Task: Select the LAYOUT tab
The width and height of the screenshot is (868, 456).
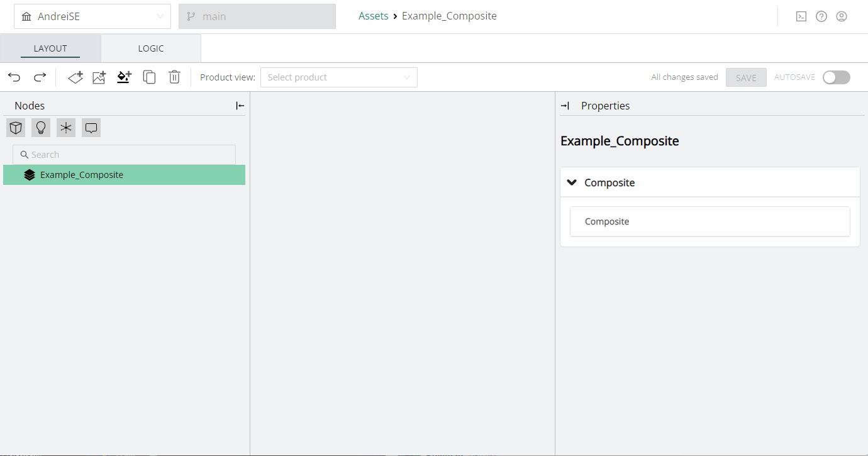Action: pyautogui.click(x=50, y=48)
